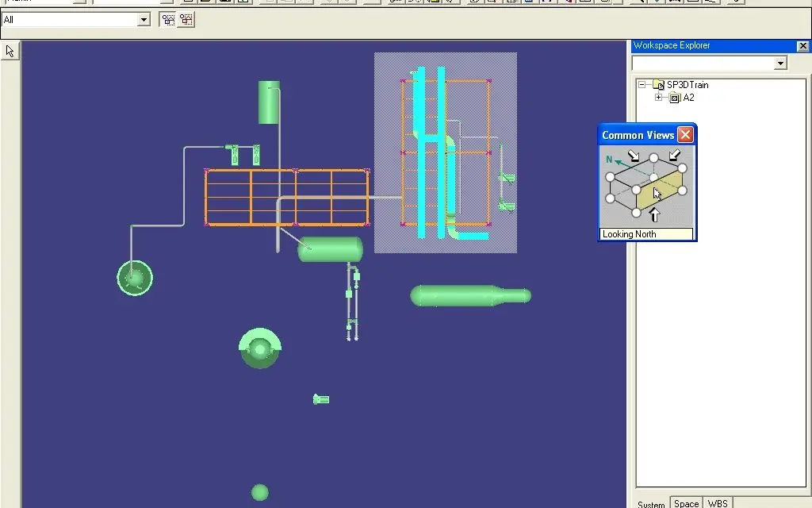Select the horizontal vessel below the orange pipe rack
Image resolution: width=812 pixels, height=508 pixels.
[330, 249]
